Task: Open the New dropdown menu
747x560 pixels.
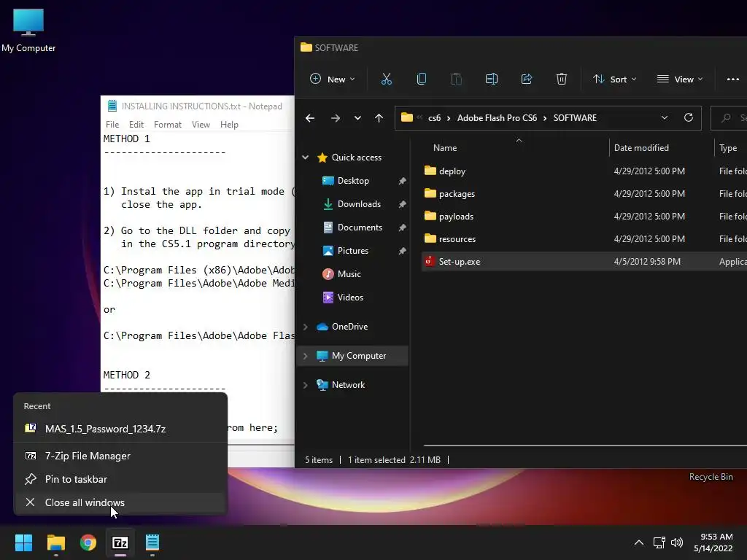Action: tap(333, 79)
